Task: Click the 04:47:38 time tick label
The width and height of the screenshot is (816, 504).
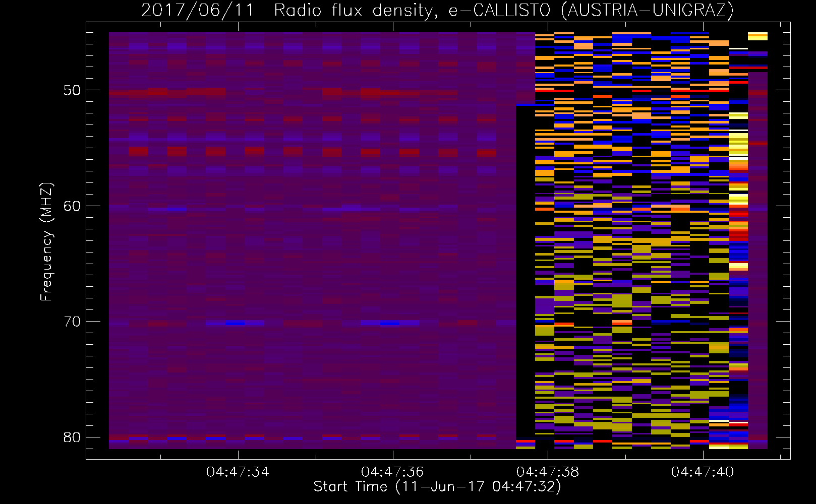Action: point(548,472)
